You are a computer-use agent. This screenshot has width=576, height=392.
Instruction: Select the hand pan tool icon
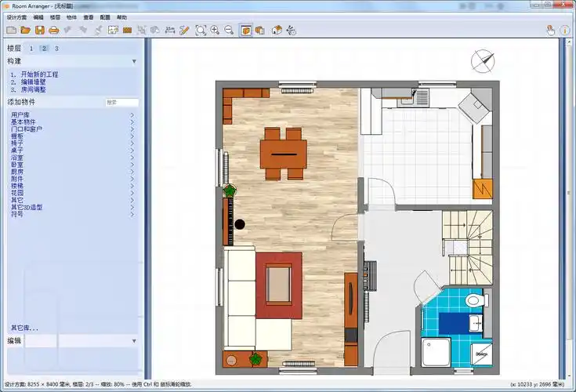pos(549,31)
